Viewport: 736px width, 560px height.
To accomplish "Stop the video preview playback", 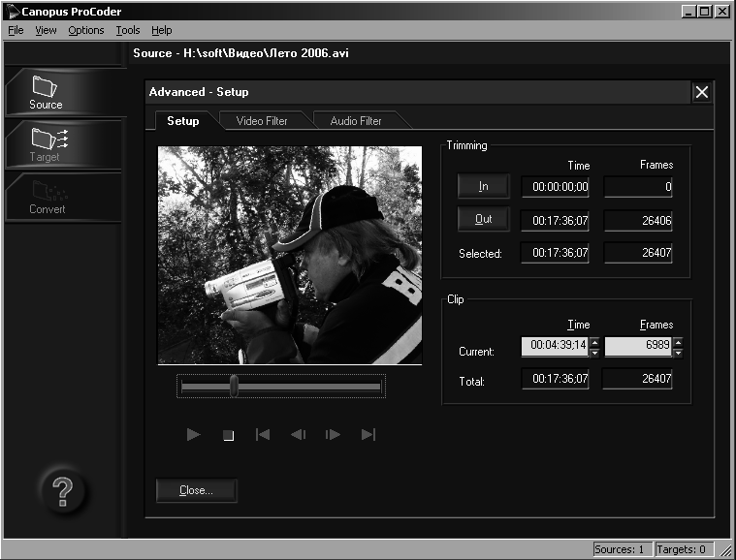I will point(228,436).
